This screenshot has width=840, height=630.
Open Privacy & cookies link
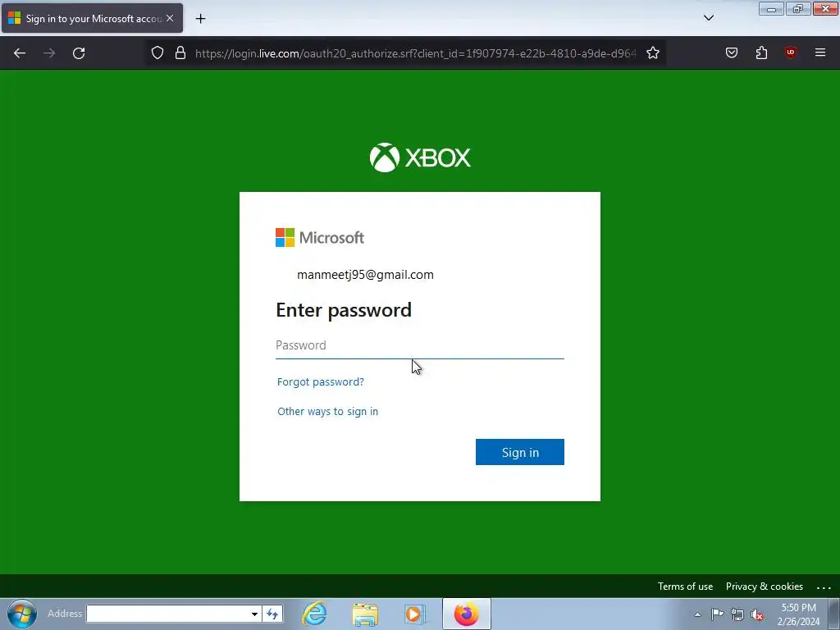(764, 587)
